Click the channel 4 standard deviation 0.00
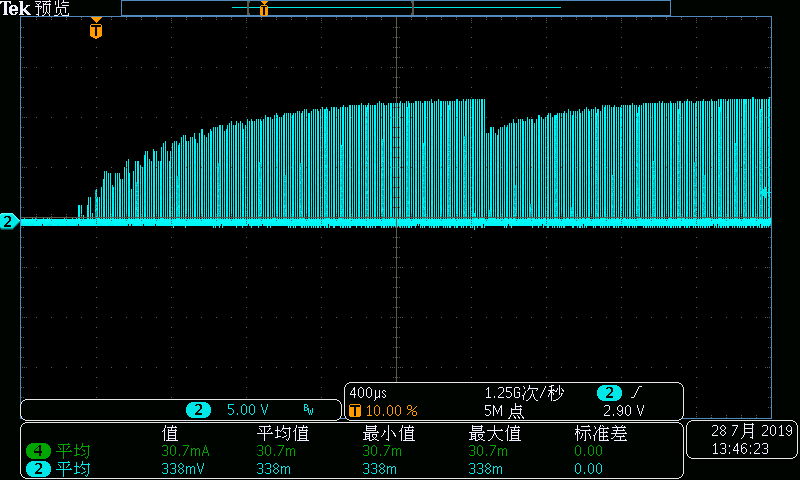The height and width of the screenshot is (480, 800). 588,451
